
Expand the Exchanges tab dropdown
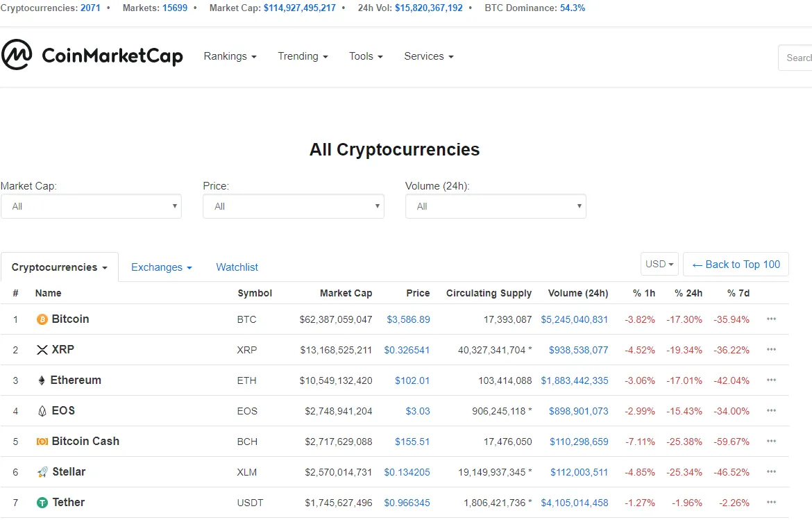click(x=162, y=267)
